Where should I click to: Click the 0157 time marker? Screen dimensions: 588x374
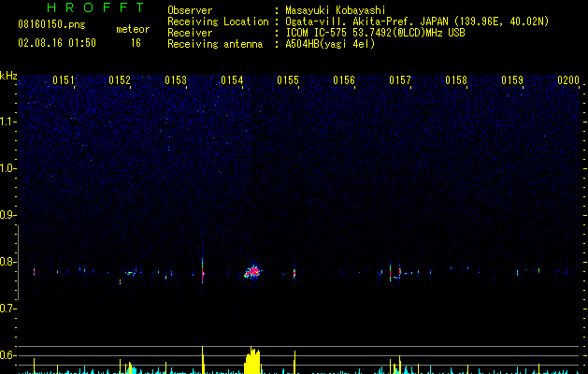pos(400,80)
